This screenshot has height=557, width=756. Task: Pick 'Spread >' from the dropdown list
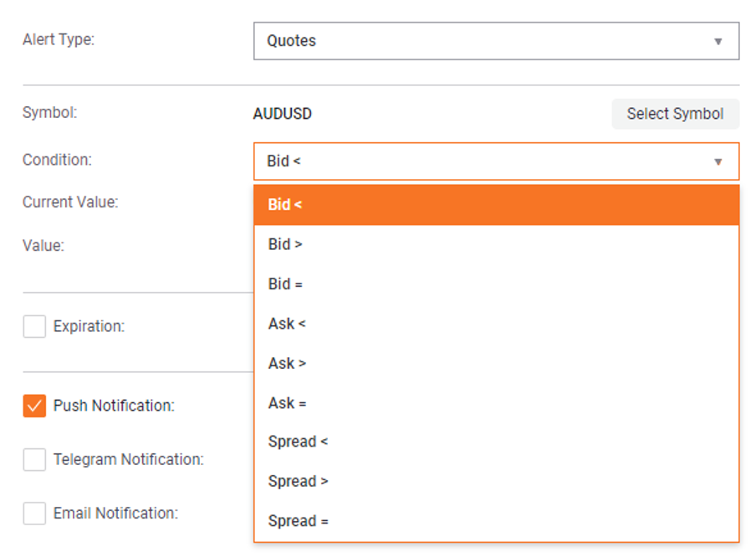(497, 481)
